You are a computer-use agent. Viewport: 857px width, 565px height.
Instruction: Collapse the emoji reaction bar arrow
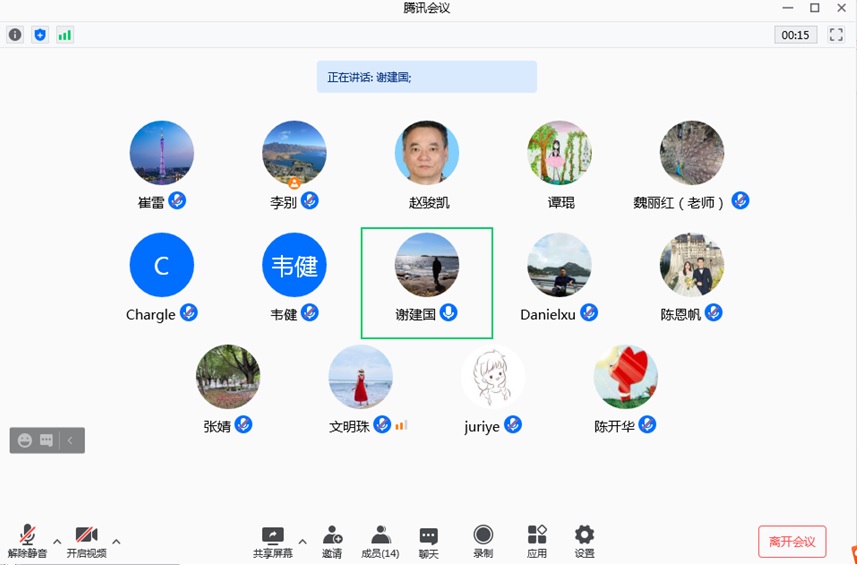(x=71, y=441)
